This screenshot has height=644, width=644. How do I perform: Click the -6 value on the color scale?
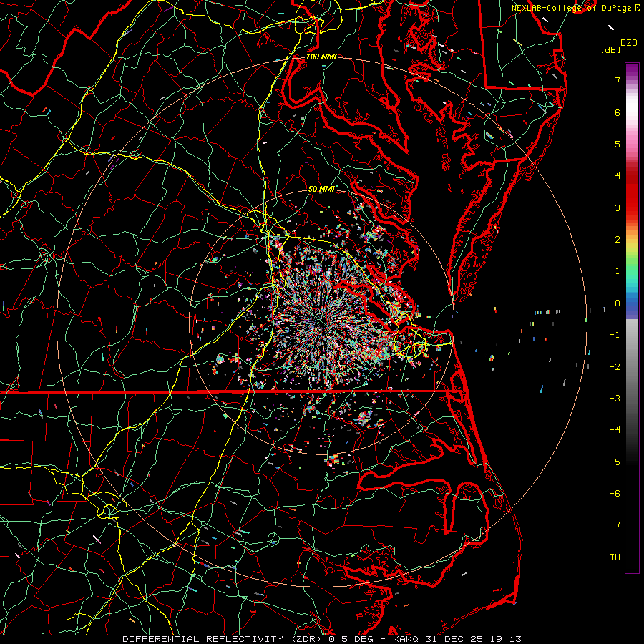pos(615,493)
